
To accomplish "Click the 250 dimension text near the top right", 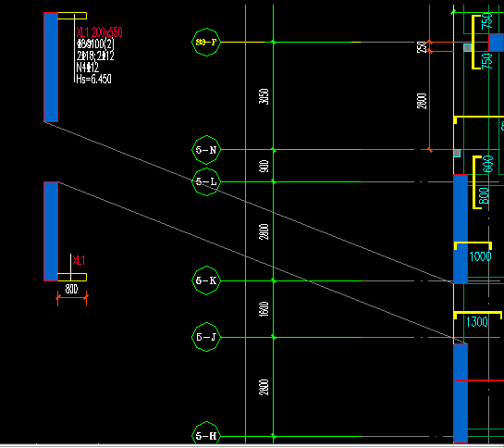I will point(422,47).
